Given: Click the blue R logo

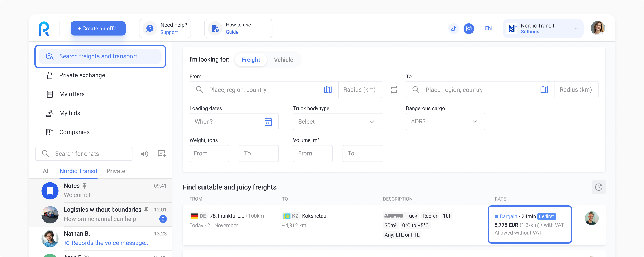Looking at the screenshot, I should click(44, 29).
